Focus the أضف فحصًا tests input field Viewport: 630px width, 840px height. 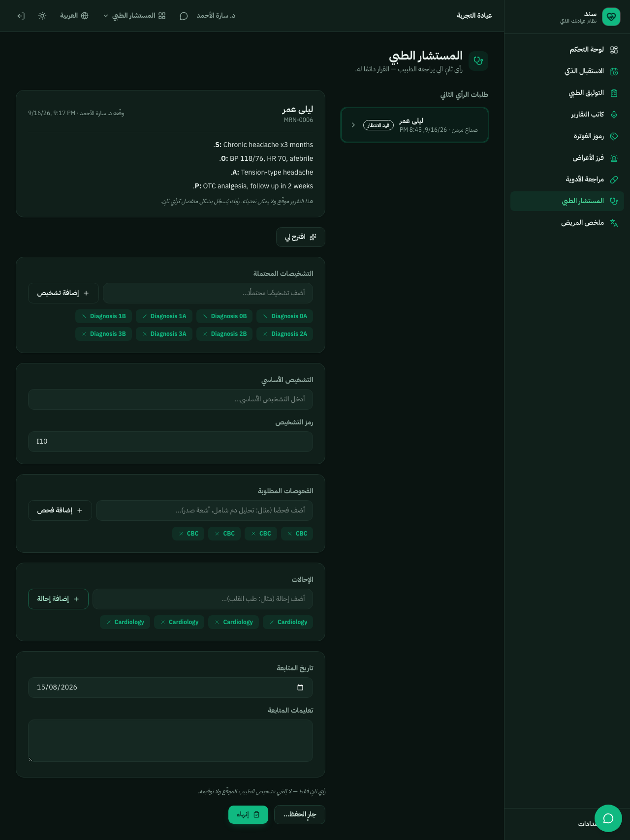(204, 510)
